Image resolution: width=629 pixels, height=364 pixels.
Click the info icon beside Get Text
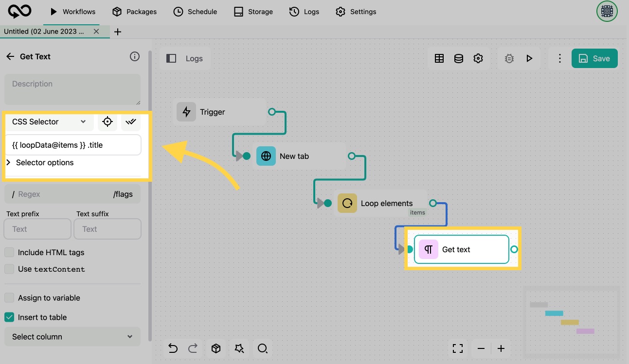pos(135,56)
